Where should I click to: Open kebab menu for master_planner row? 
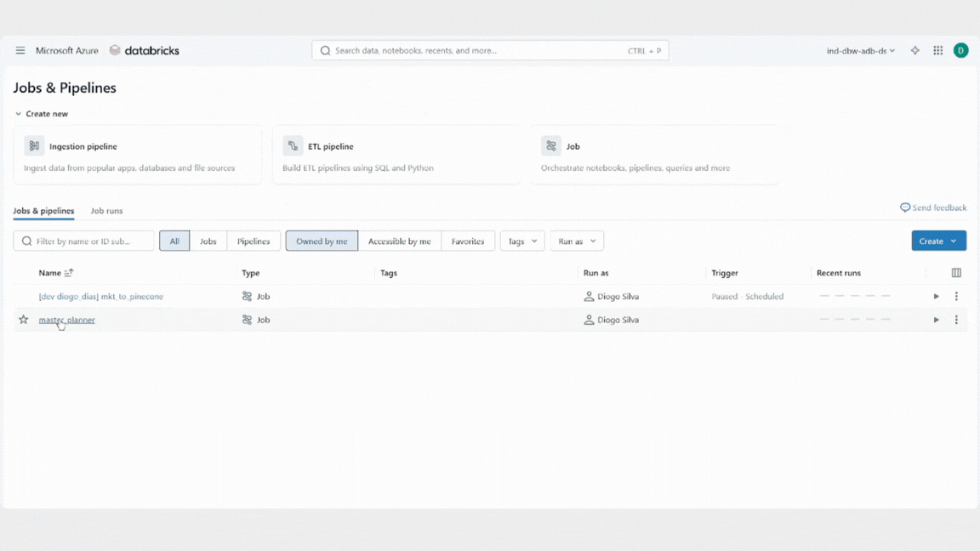[956, 320]
